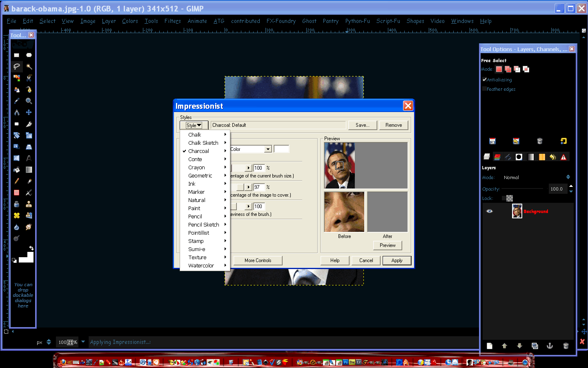Select the Zoom magnifier tool

(29, 101)
